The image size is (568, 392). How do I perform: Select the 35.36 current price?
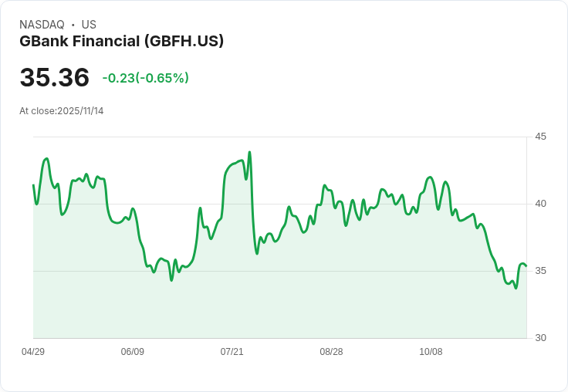(54, 77)
